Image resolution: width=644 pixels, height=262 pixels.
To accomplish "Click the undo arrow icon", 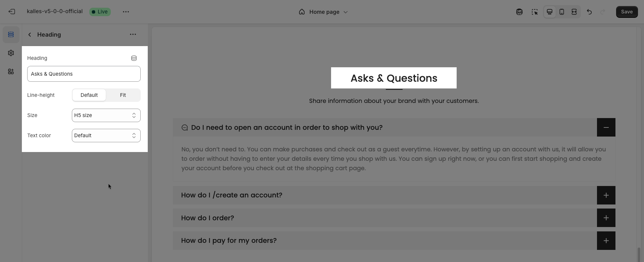I will (589, 12).
